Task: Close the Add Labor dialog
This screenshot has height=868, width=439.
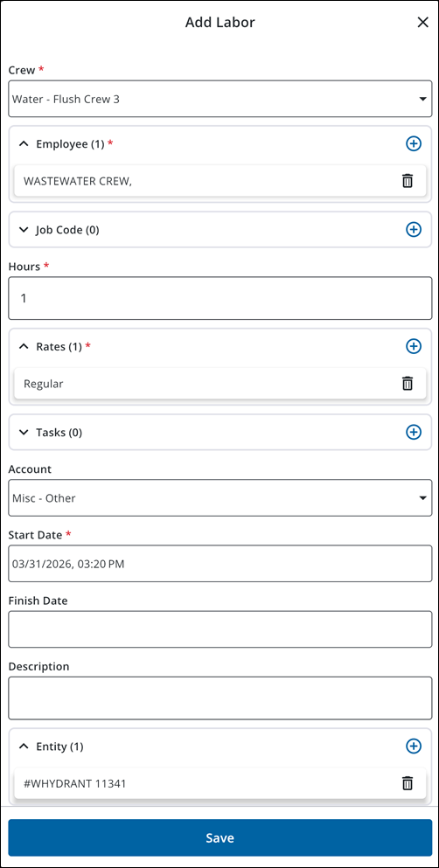Action: click(x=422, y=22)
